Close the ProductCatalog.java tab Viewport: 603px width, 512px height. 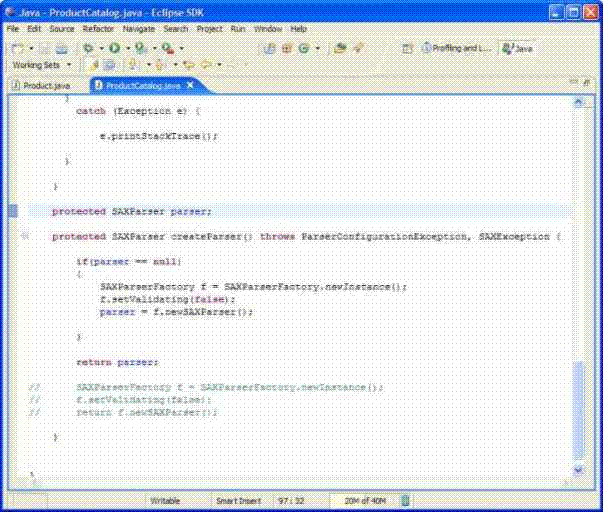point(190,86)
